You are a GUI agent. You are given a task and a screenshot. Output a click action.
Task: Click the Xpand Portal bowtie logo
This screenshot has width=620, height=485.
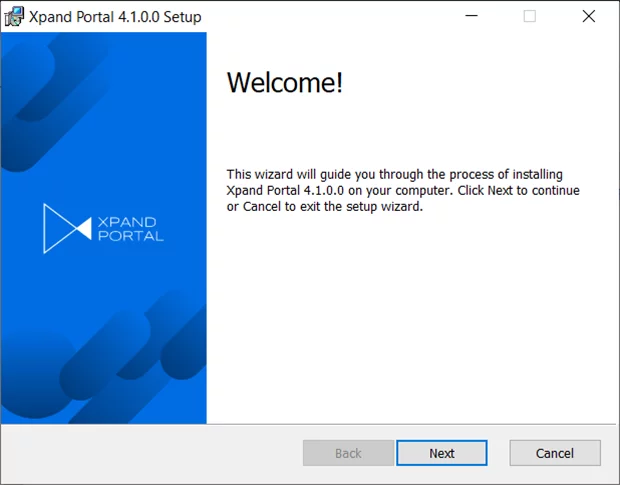pos(67,228)
